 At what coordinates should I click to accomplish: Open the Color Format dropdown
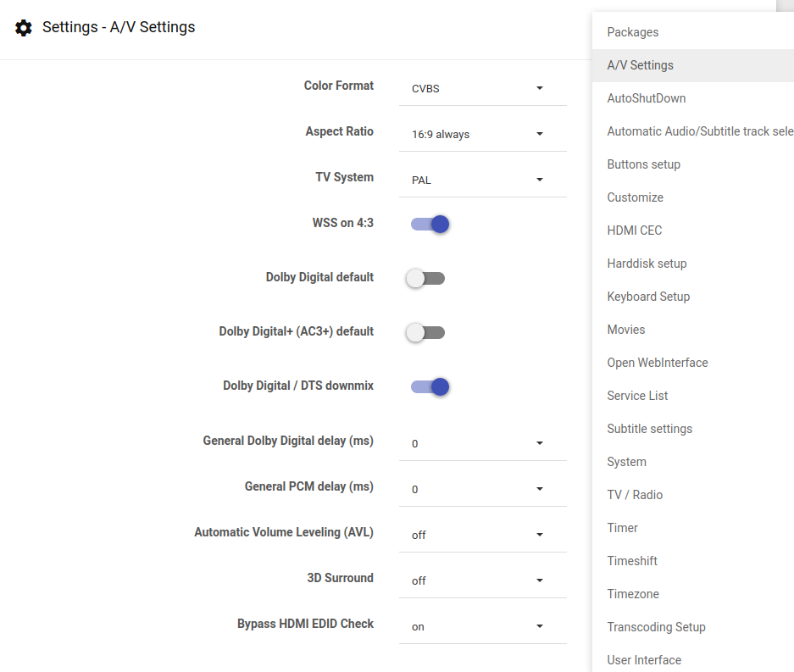(x=481, y=88)
